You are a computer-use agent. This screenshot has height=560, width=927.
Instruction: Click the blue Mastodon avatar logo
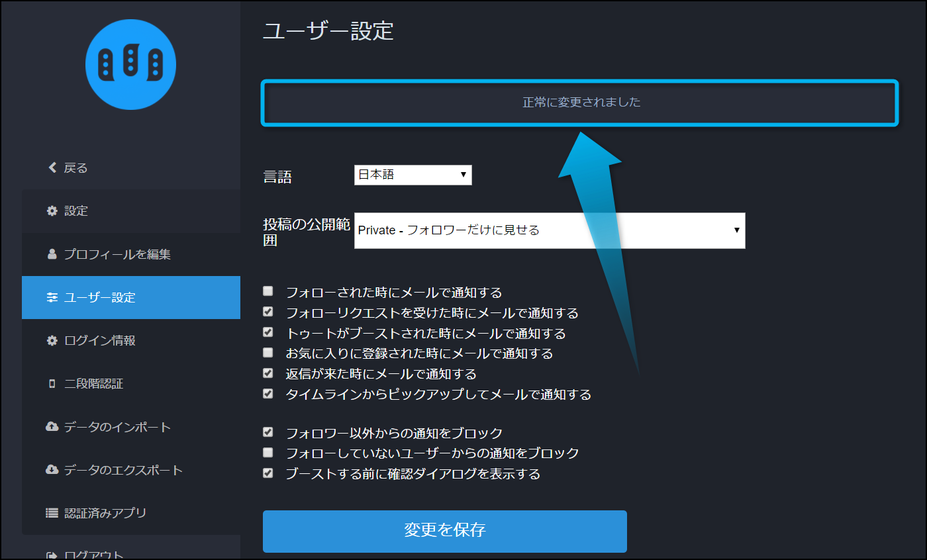130,64
